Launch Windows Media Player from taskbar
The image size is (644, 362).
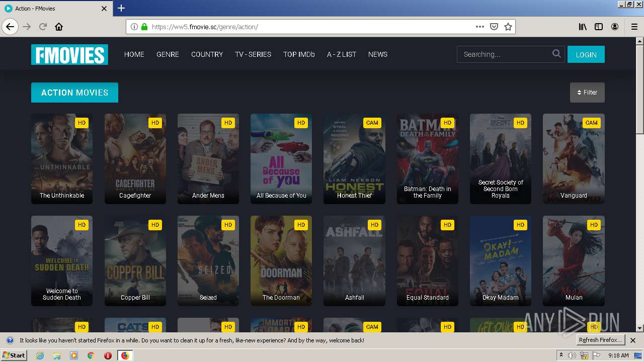[74, 355]
